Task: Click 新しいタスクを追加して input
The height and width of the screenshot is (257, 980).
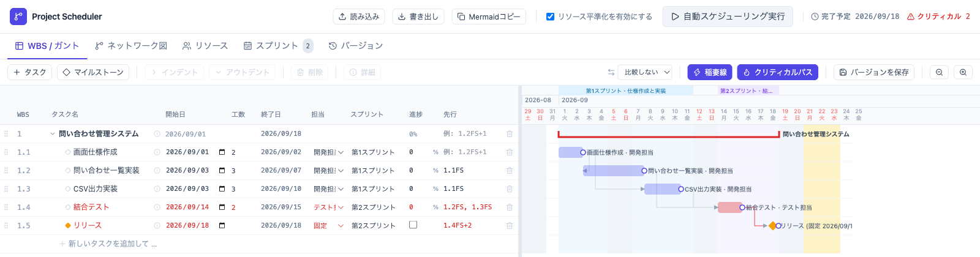Action: (x=113, y=244)
